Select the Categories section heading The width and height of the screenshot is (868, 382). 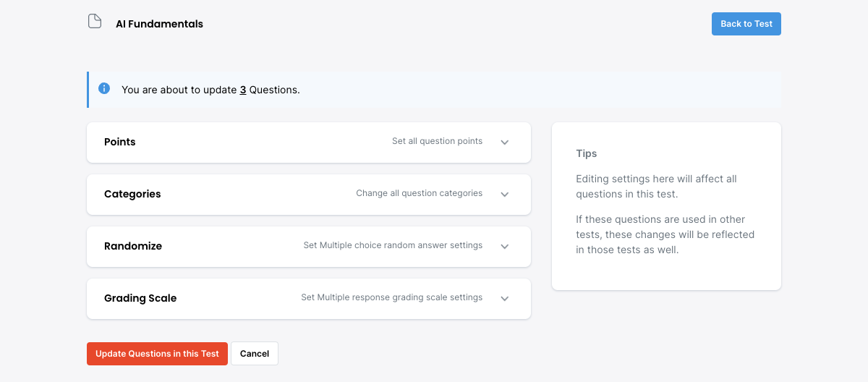coord(132,194)
